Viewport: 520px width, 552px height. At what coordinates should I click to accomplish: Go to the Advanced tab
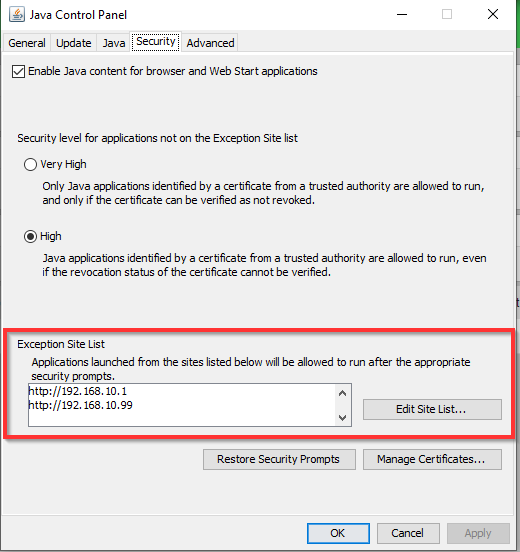[x=210, y=43]
